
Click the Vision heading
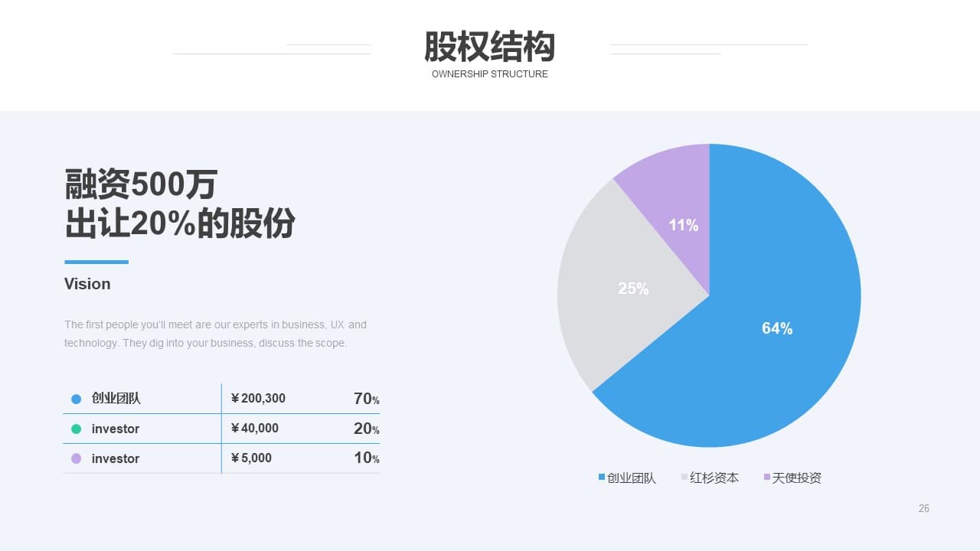(x=87, y=284)
